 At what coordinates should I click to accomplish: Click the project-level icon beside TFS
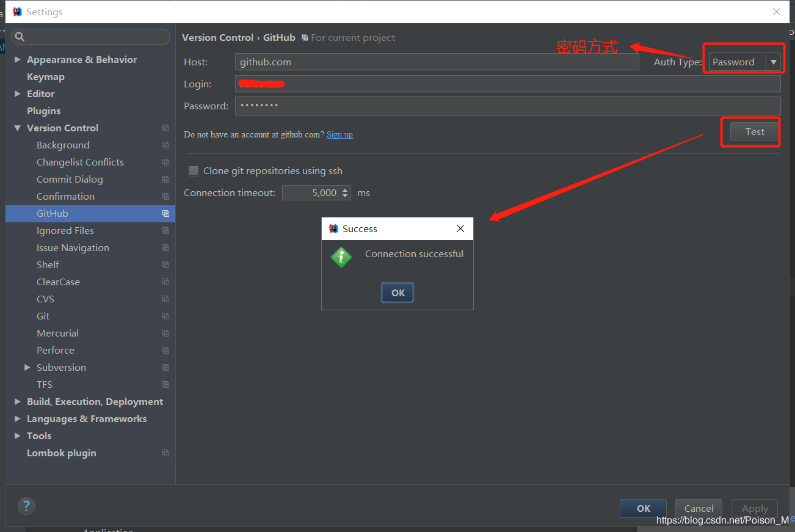pyautogui.click(x=165, y=385)
